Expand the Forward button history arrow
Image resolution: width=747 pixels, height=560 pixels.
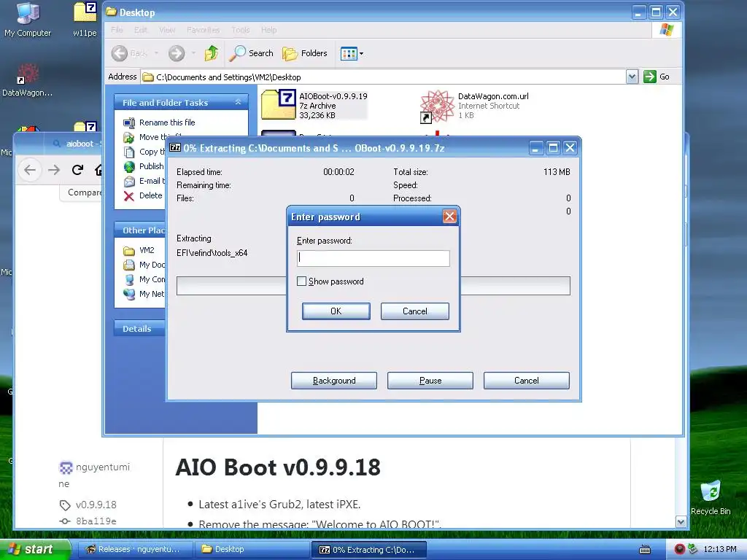(193, 53)
